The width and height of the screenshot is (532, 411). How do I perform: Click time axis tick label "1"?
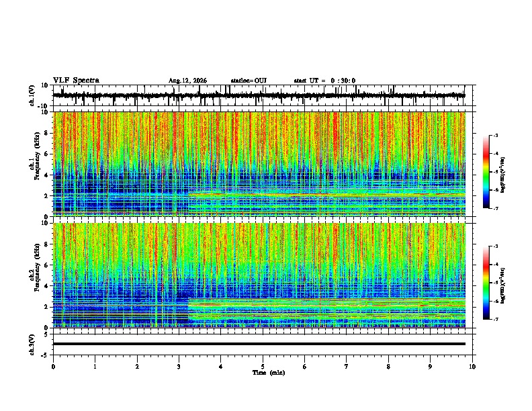[95, 367]
